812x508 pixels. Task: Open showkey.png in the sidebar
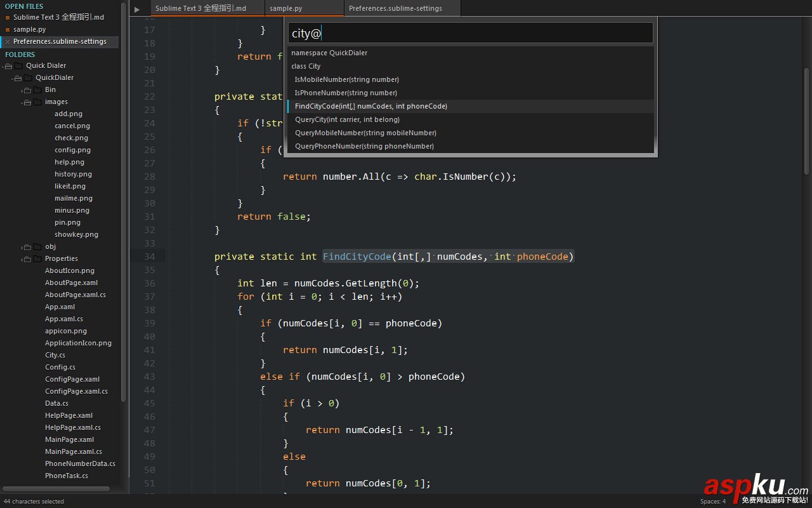pyautogui.click(x=76, y=234)
